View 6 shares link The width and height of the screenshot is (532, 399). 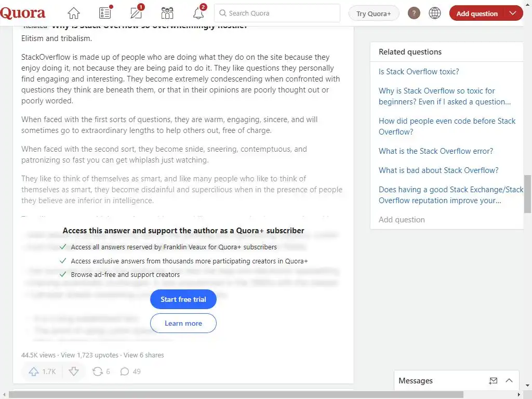144,355
